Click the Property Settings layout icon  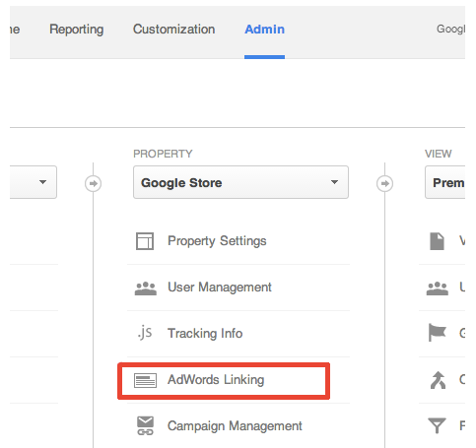click(x=145, y=241)
